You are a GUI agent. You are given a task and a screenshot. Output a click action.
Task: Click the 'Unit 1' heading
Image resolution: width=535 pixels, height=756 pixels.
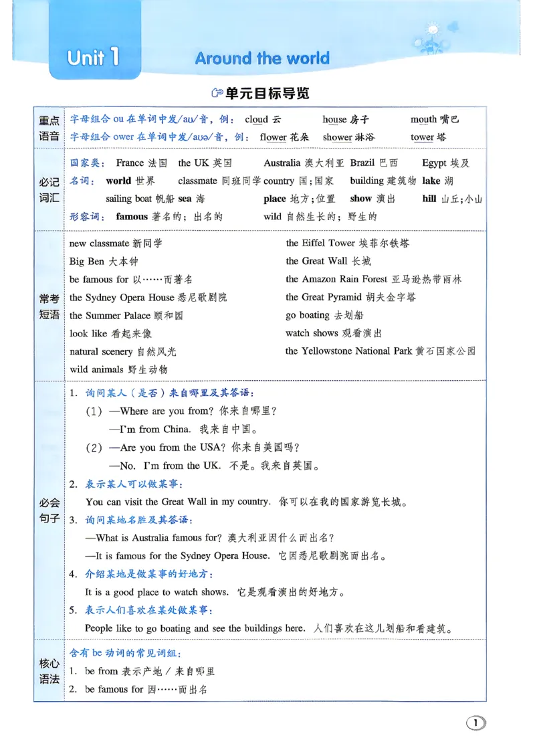[x=93, y=58]
